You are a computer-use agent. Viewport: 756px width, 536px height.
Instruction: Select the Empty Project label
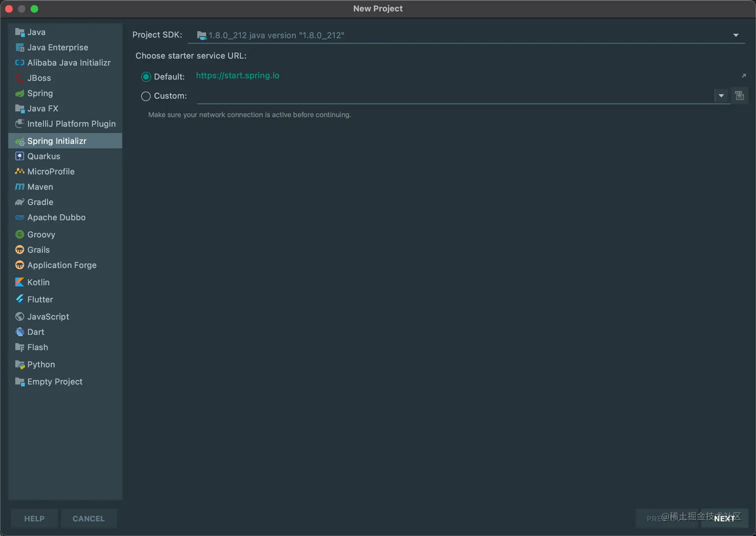(55, 381)
